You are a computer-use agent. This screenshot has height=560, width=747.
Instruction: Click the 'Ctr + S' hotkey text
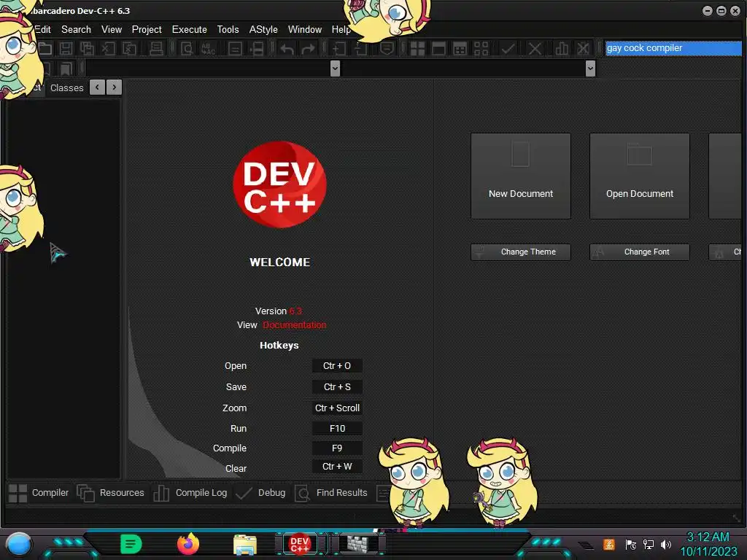point(337,386)
